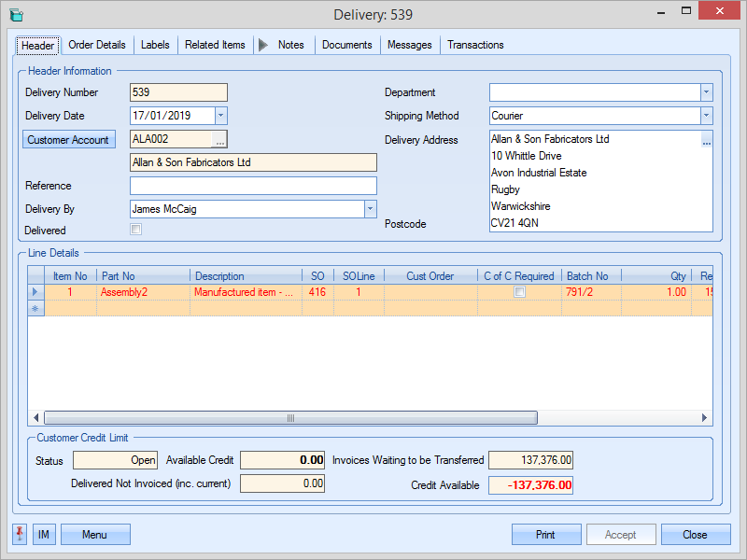This screenshot has height=560, width=747.
Task: Expand the Shipping Method dropdown
Action: pyautogui.click(x=706, y=116)
